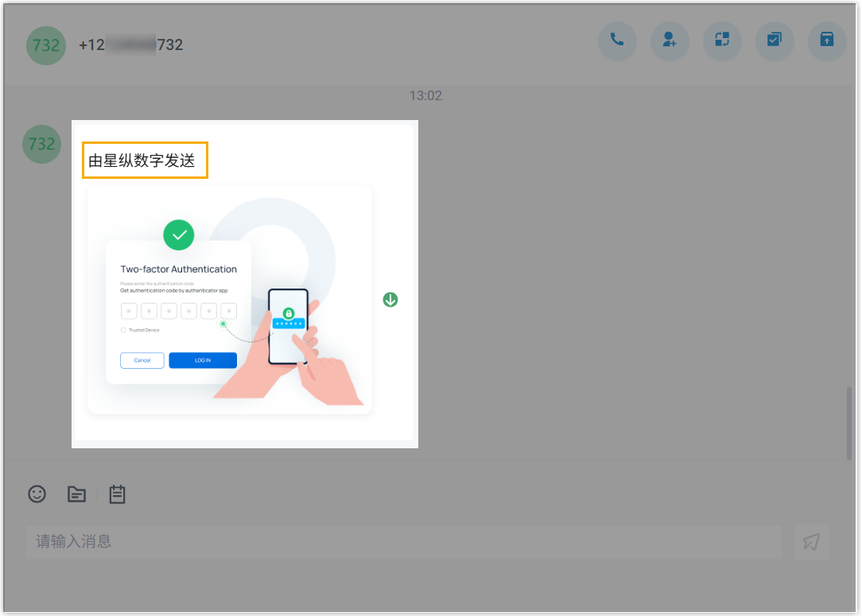The height and width of the screenshot is (616, 862).
Task: Click the green download arrow on image
Action: click(390, 300)
